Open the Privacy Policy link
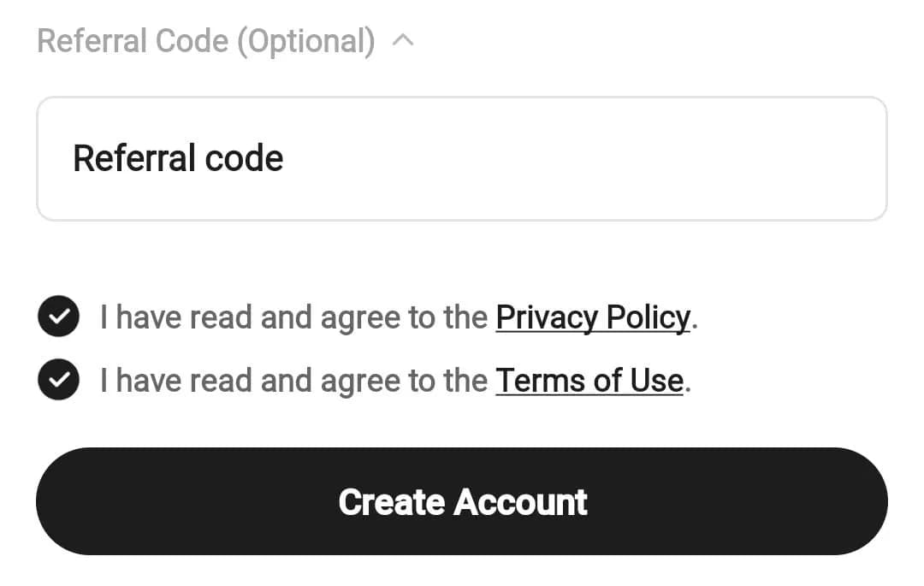 point(593,317)
